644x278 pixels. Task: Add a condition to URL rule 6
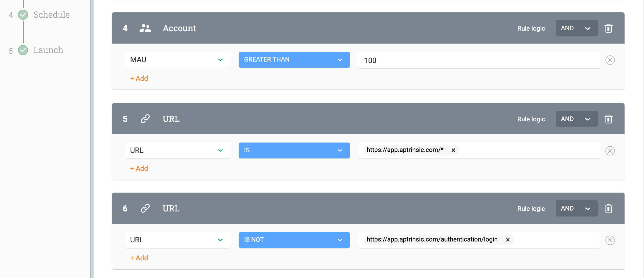click(139, 258)
